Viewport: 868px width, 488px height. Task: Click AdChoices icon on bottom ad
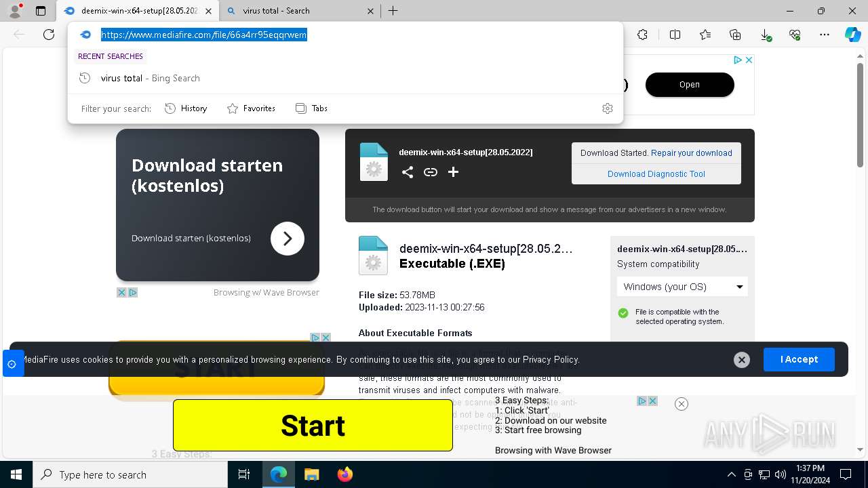pos(642,401)
